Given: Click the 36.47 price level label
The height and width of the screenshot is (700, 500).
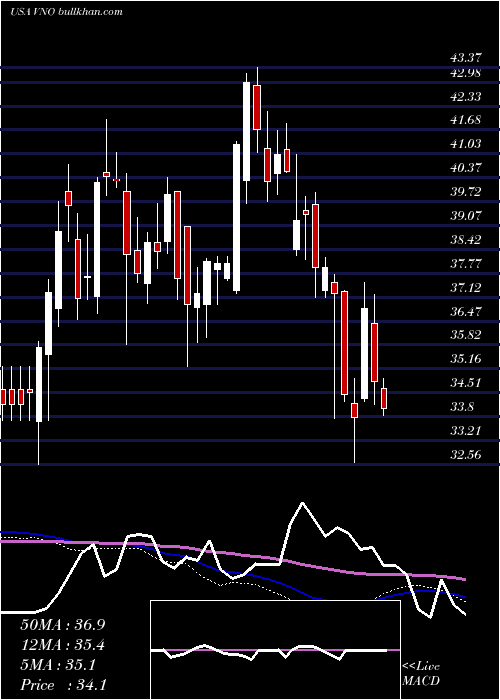Looking at the screenshot, I should pyautogui.click(x=466, y=311).
